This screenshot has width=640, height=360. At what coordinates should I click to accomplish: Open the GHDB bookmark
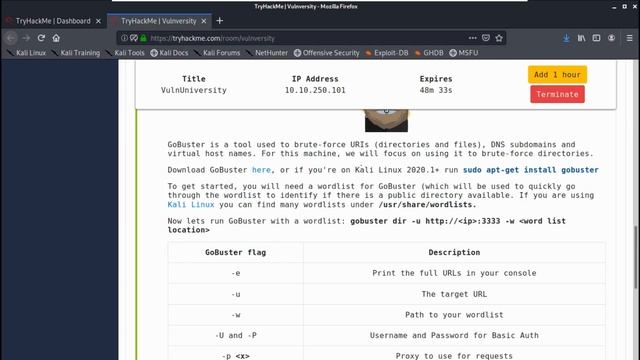pyautogui.click(x=429, y=53)
